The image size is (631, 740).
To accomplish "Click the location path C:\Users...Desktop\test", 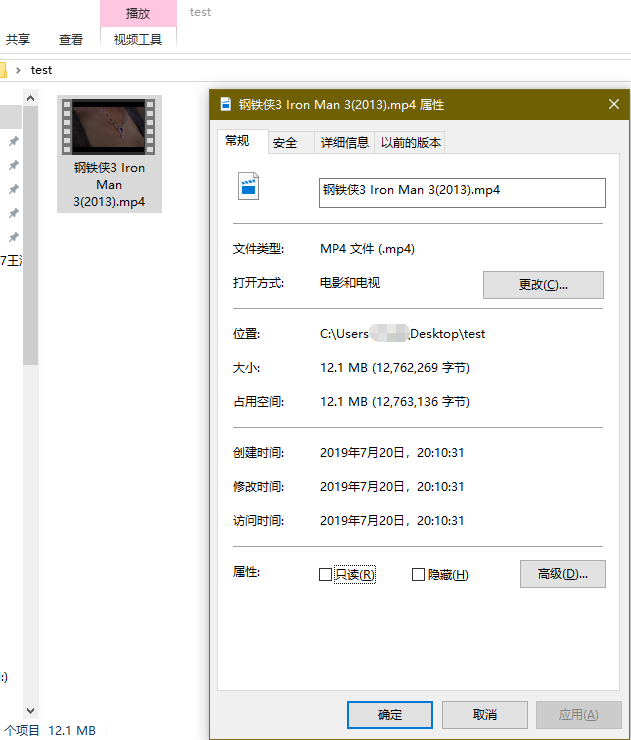I will click(x=402, y=334).
